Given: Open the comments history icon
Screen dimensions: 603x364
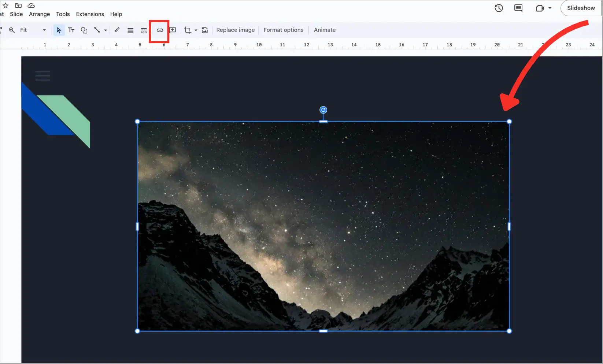Looking at the screenshot, I should [518, 8].
